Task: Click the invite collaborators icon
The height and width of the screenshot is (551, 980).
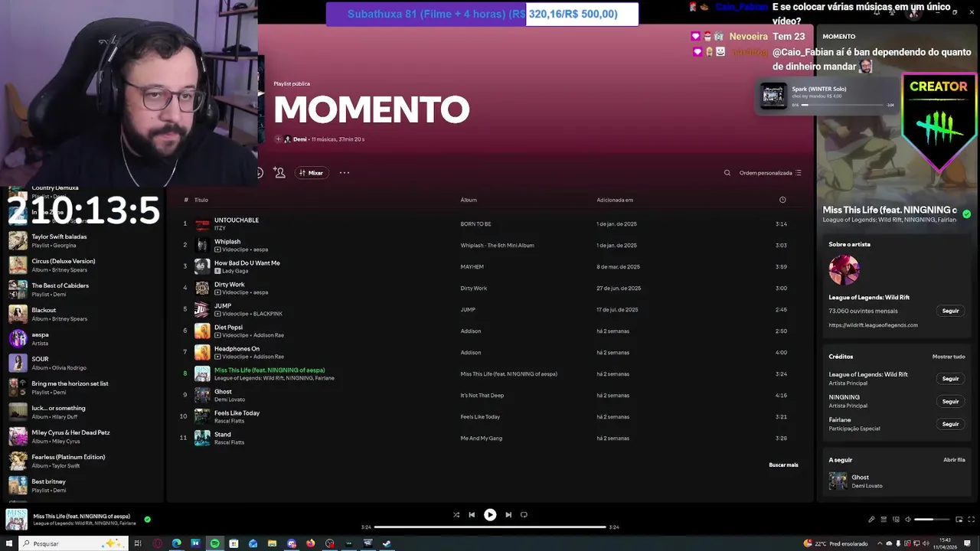Action: tap(279, 173)
